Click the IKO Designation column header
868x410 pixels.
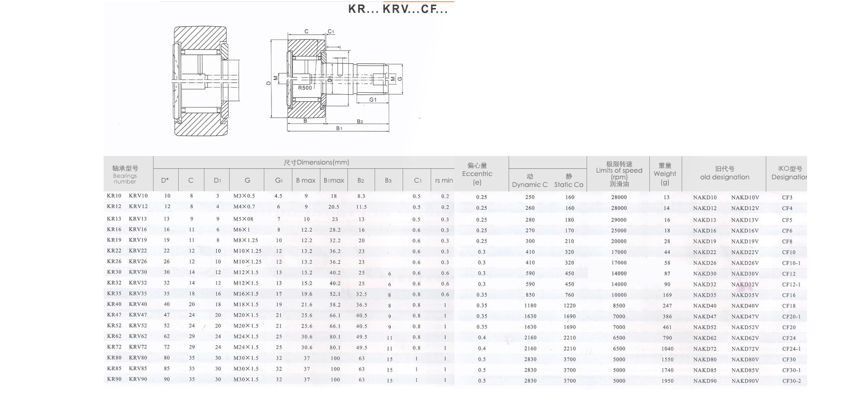click(x=789, y=173)
